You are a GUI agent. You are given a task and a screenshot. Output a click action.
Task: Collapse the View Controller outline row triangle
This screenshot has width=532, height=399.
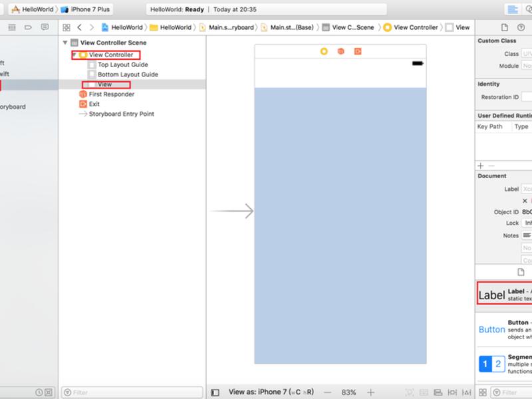pos(74,55)
